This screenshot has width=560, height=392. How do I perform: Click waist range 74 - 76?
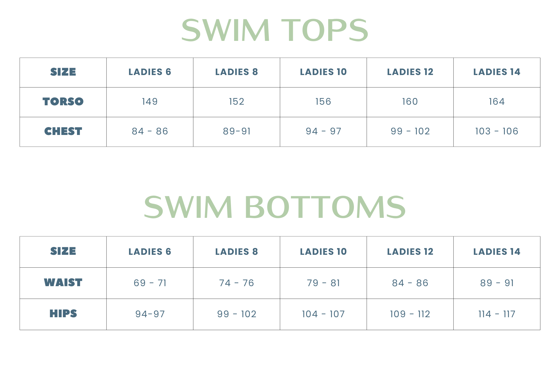click(x=237, y=283)
